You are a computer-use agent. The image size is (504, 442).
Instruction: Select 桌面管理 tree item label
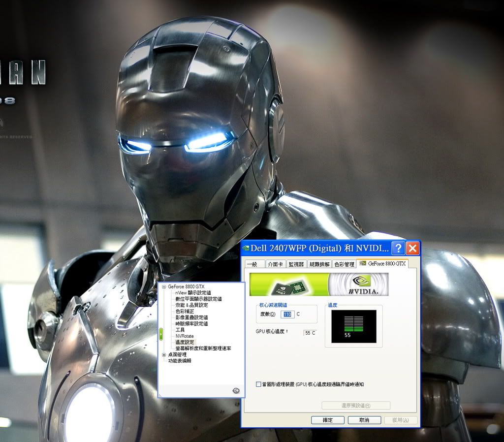pyautogui.click(x=177, y=354)
